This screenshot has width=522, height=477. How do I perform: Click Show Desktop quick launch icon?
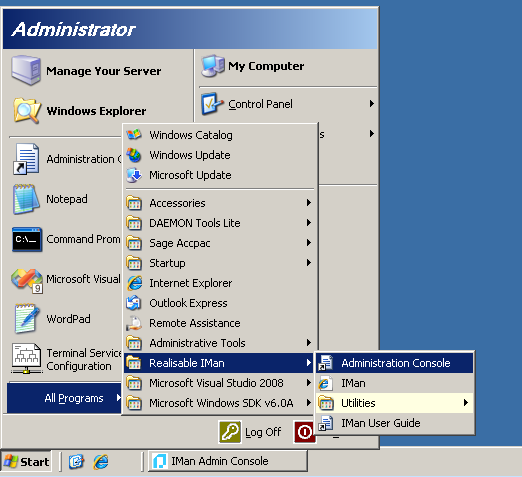pyautogui.click(x=76, y=461)
